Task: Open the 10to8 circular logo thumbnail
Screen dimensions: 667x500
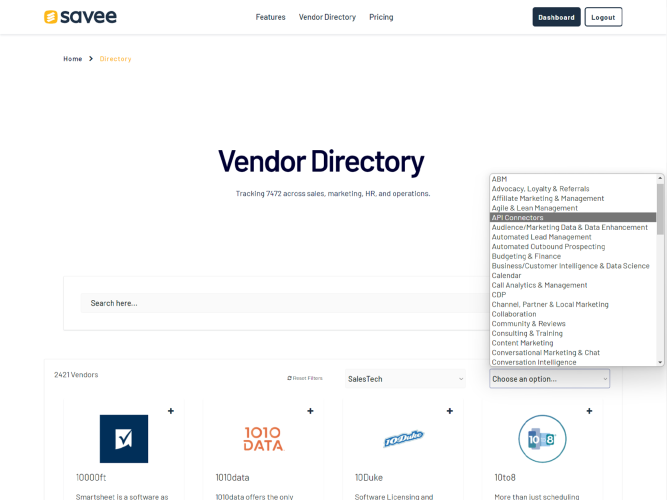Action: point(542,439)
